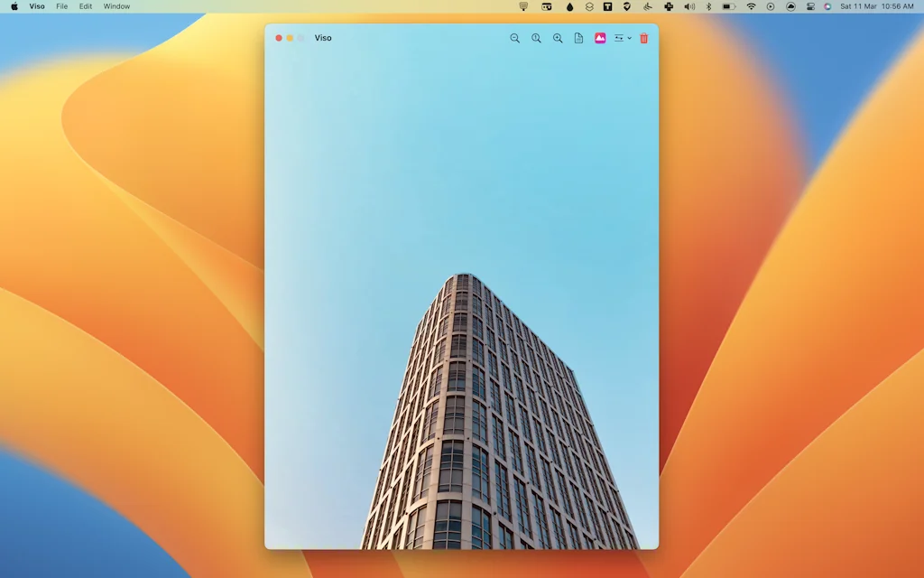Screen dimensions: 924x578
Task: Open the Wi-Fi status menu
Action: (x=751, y=6)
